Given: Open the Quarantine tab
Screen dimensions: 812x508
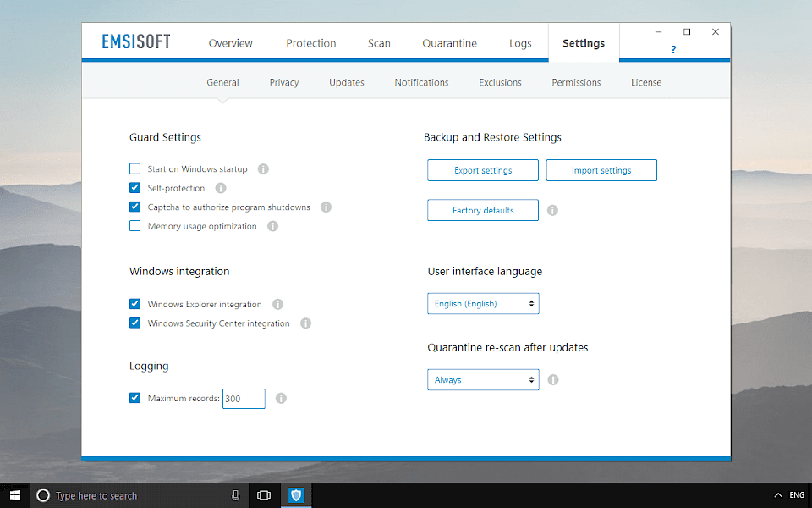Looking at the screenshot, I should click(x=449, y=43).
